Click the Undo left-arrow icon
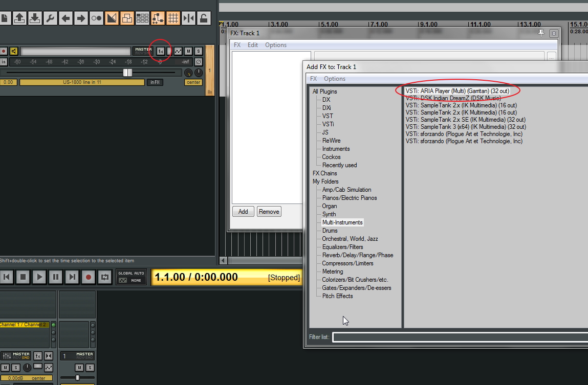Screen dimensions: 588x385 66,18
